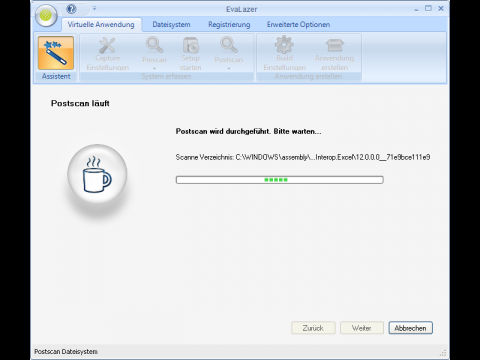The height and width of the screenshot is (360, 480).
Task: Click 'Postscan wird durchgeführt' message text
Action: [248, 131]
